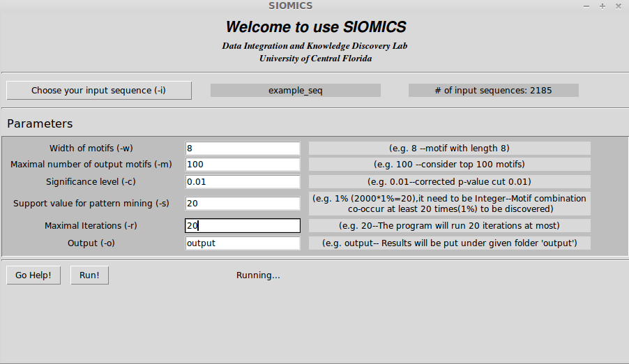629x364 pixels.
Task: Click 'Support value for pattern mining (-s)' label
Action: 91,204
